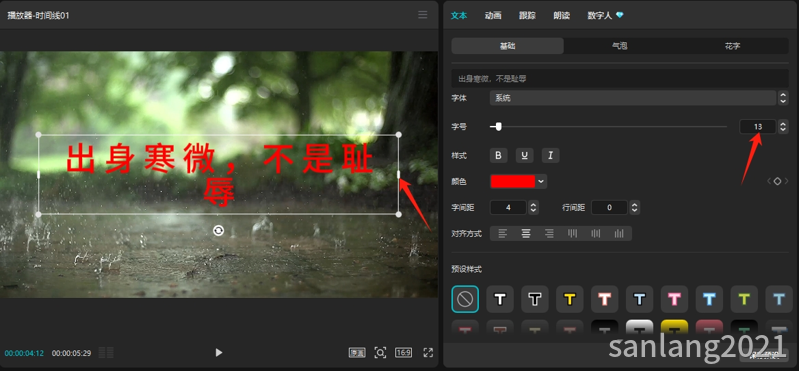Click the font size slider track

point(608,126)
